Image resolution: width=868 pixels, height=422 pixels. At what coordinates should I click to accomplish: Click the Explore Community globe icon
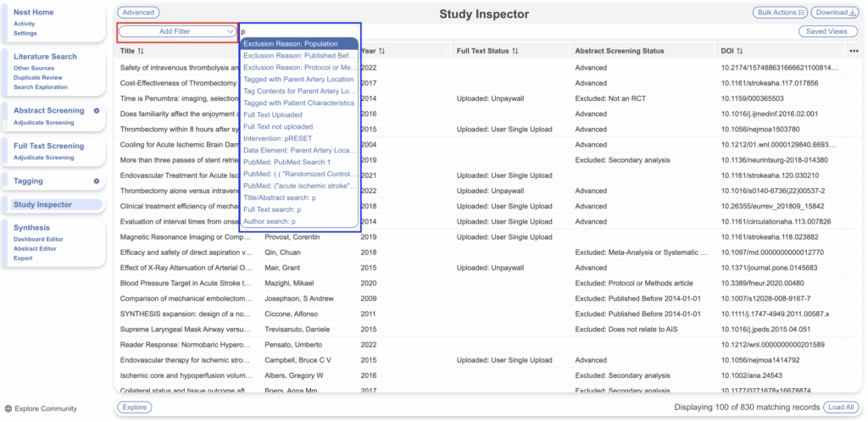(8, 408)
